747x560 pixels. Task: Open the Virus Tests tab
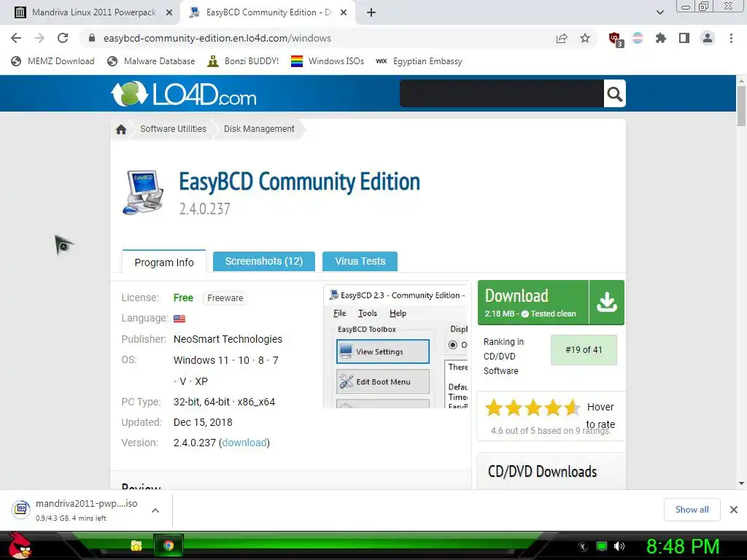(x=360, y=261)
